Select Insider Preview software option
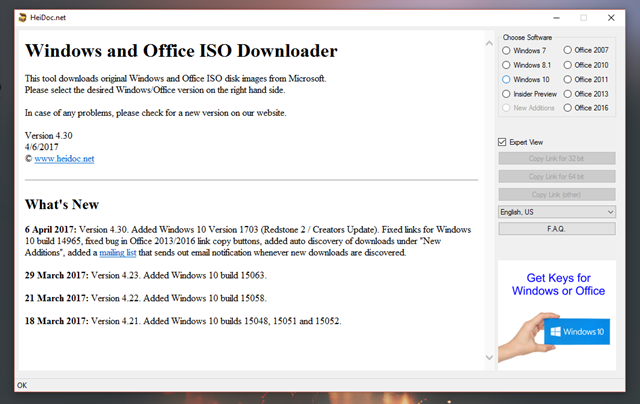 [507, 94]
